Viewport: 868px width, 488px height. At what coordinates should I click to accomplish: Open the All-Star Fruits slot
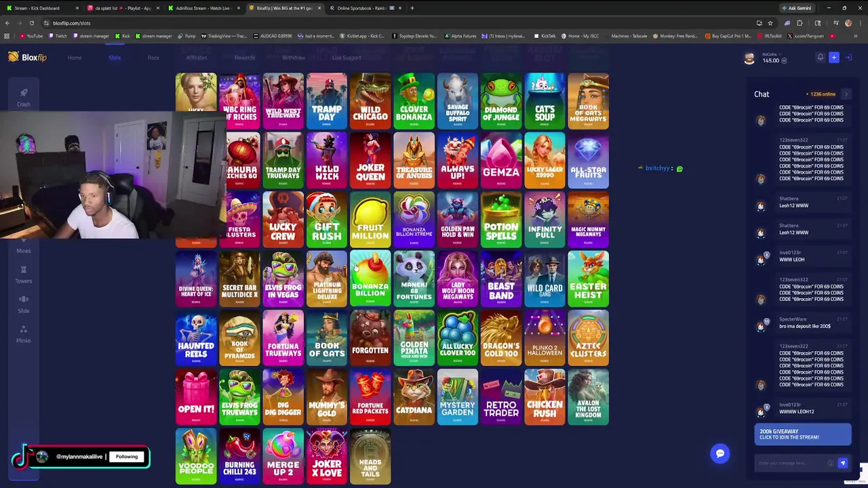589,160
